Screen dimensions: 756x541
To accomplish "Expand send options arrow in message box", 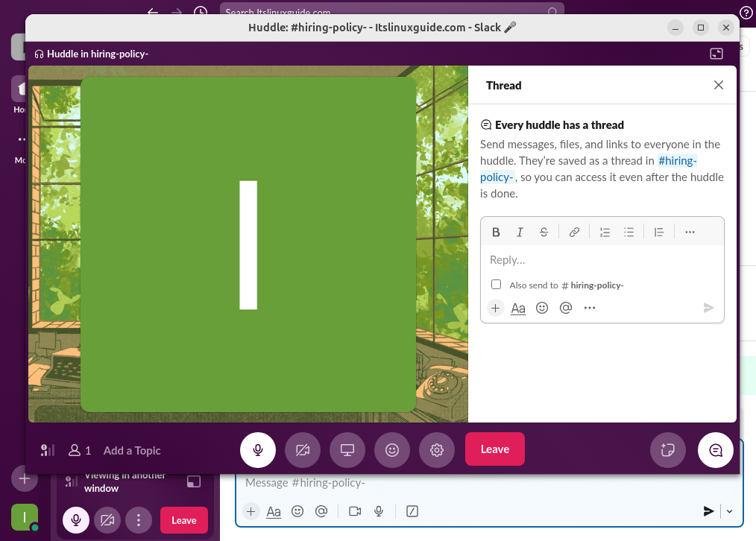I will tap(730, 511).
